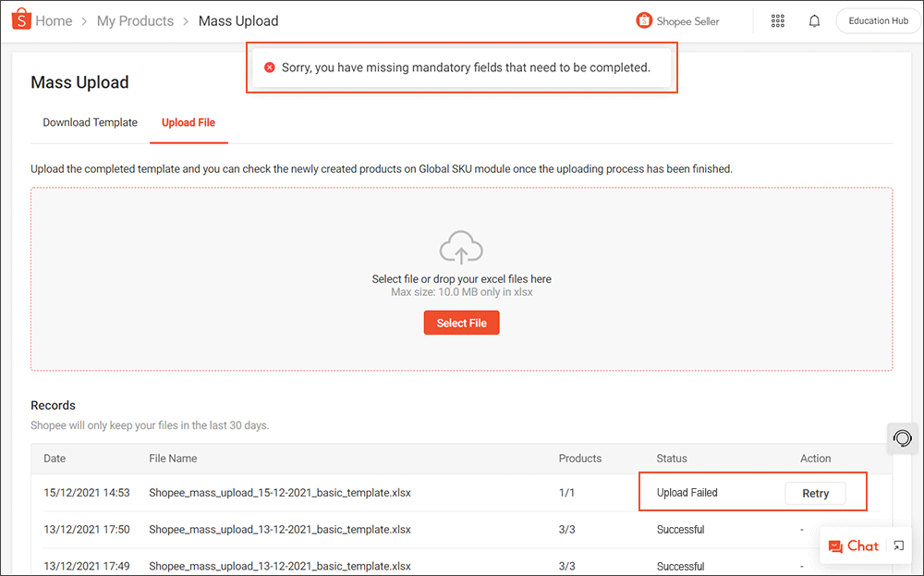This screenshot has height=576, width=924.
Task: Click the feedback widget icon on the right edge
Action: click(902, 438)
